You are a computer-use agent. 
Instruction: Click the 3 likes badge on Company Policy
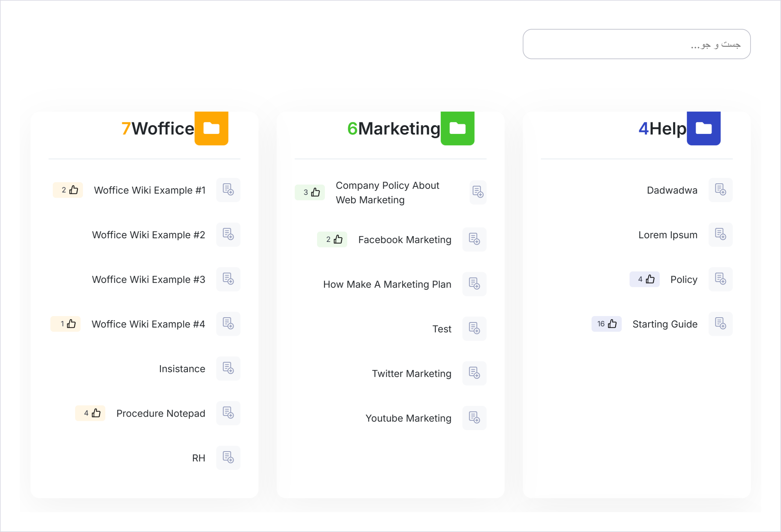click(x=310, y=192)
